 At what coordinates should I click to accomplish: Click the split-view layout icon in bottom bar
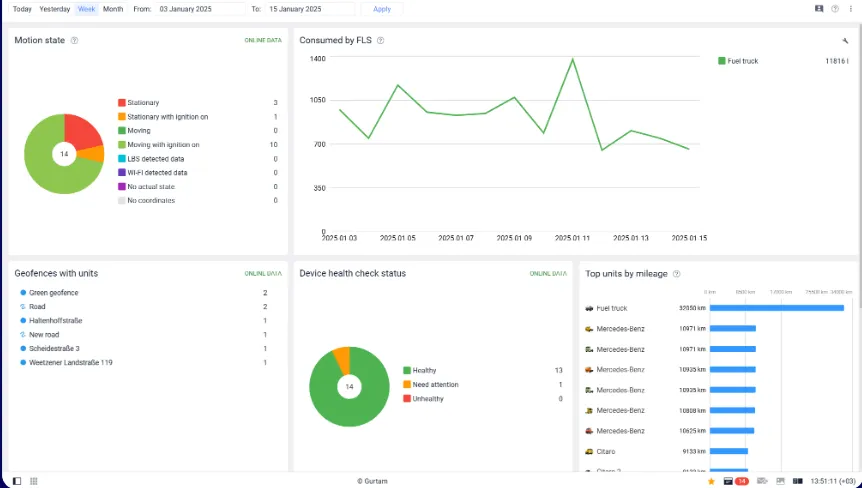point(798,481)
